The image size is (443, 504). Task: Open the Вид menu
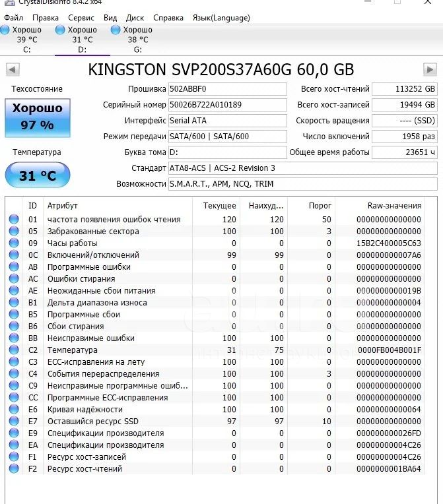click(110, 18)
